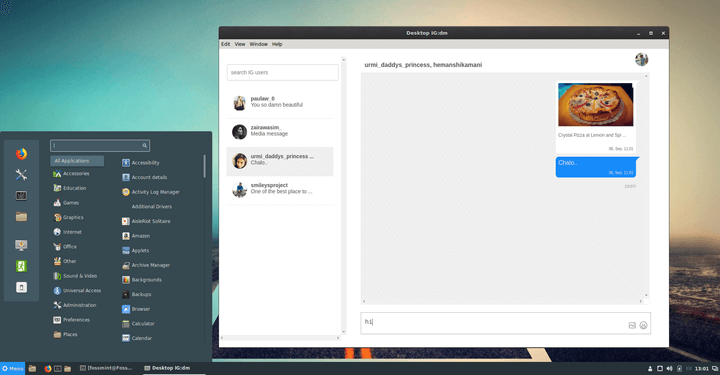Viewport: 720px width, 375px height.
Task: Click the profile avatar at top right of IG:dm
Action: (641, 59)
